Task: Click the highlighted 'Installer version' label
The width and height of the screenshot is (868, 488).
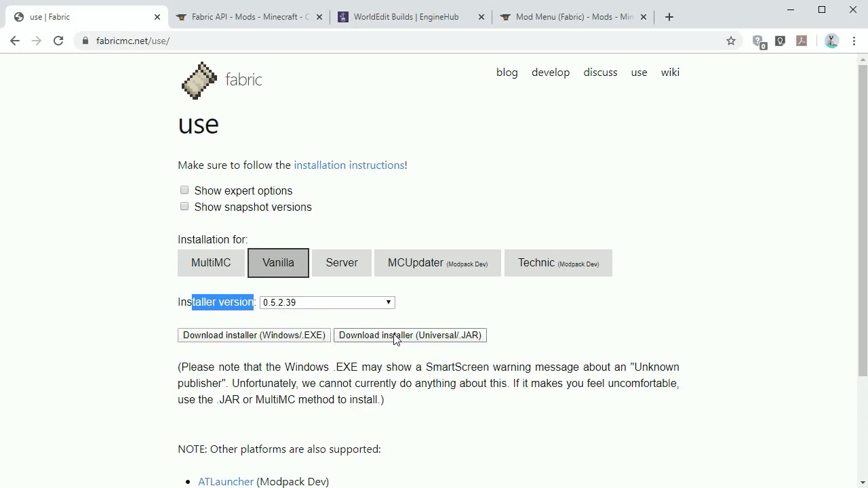Action: (216, 302)
